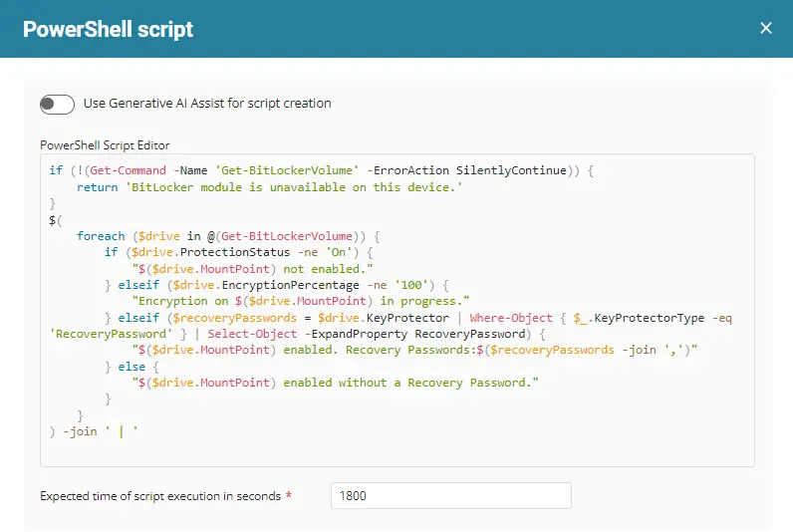The width and height of the screenshot is (793, 532).
Task: Click the 'PowerShell Script Editor' label
Action: [105, 145]
